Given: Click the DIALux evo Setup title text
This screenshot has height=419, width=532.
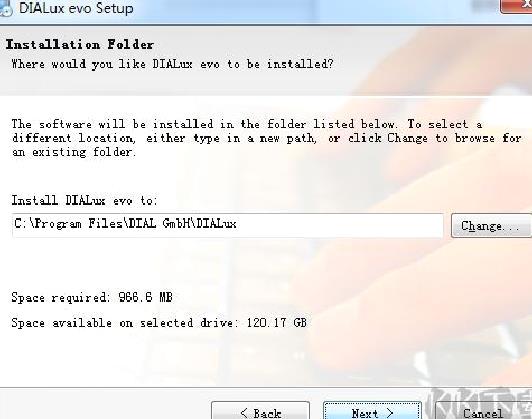Looking at the screenshot, I should click(76, 8).
